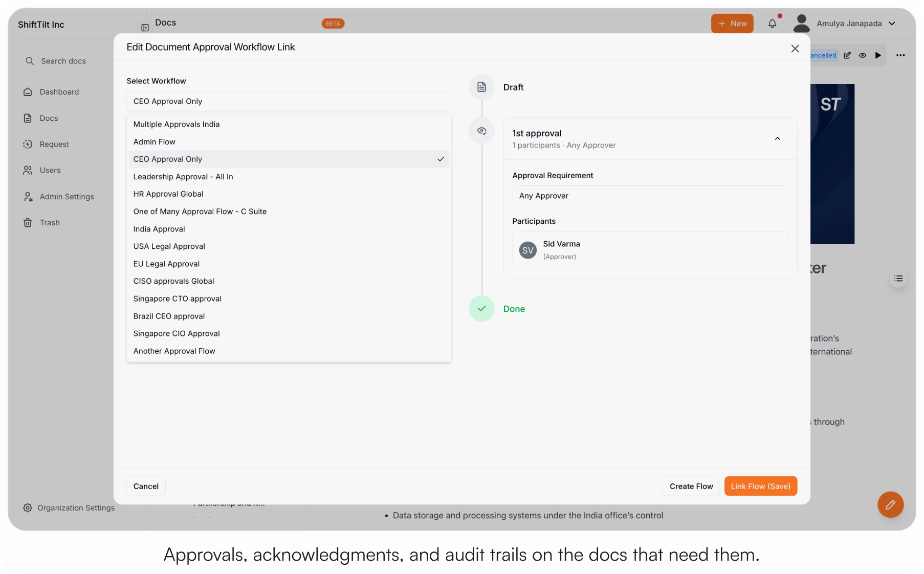Open the Dashboard sidebar item

(x=51, y=92)
